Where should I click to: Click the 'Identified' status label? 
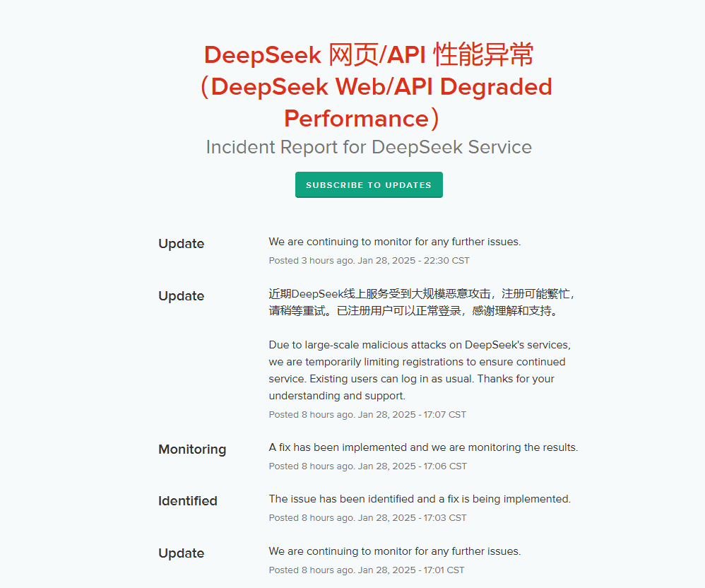[x=187, y=501]
